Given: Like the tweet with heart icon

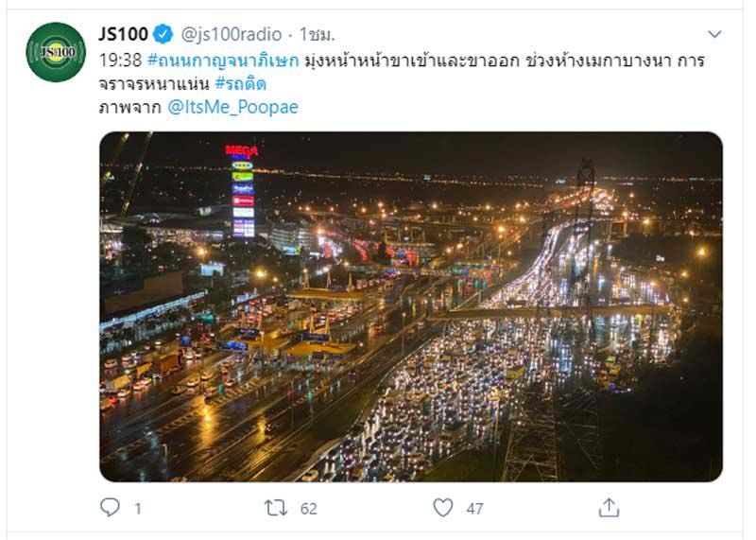Looking at the screenshot, I should pos(442,508).
